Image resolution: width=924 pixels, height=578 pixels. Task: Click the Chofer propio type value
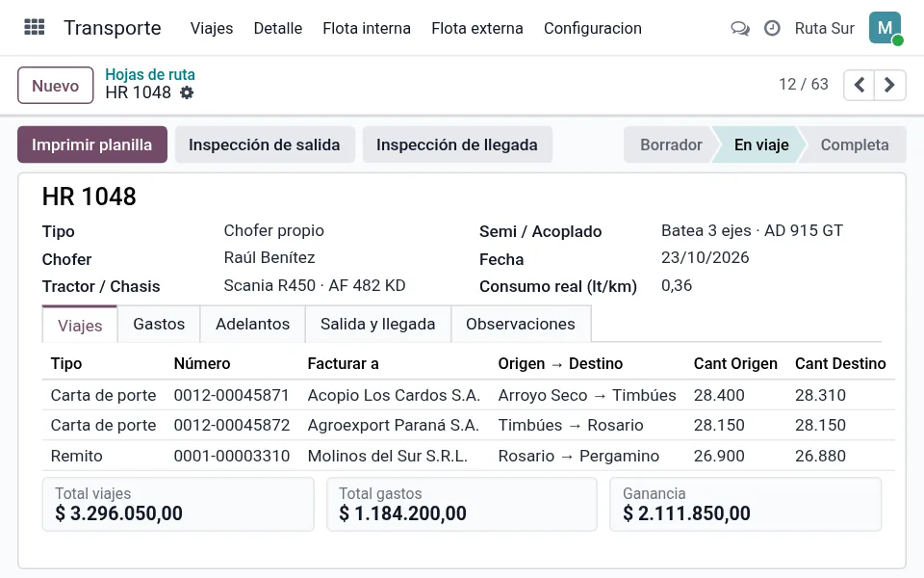pos(274,230)
